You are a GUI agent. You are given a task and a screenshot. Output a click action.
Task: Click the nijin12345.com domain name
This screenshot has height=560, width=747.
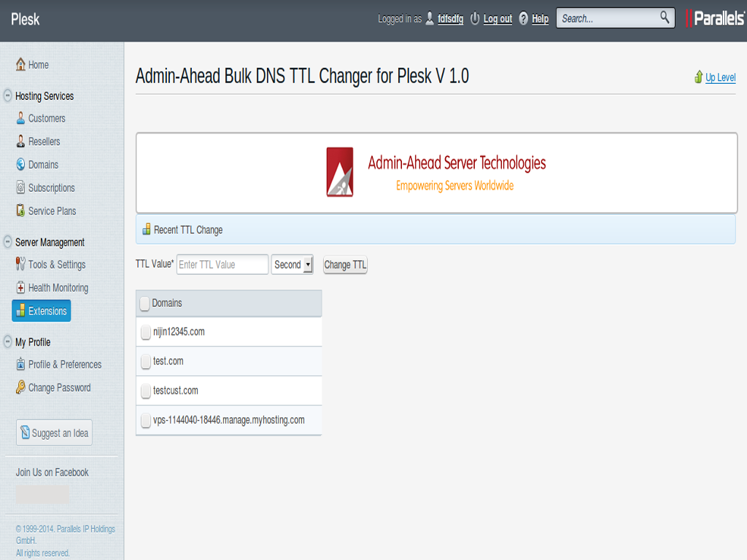tap(179, 332)
